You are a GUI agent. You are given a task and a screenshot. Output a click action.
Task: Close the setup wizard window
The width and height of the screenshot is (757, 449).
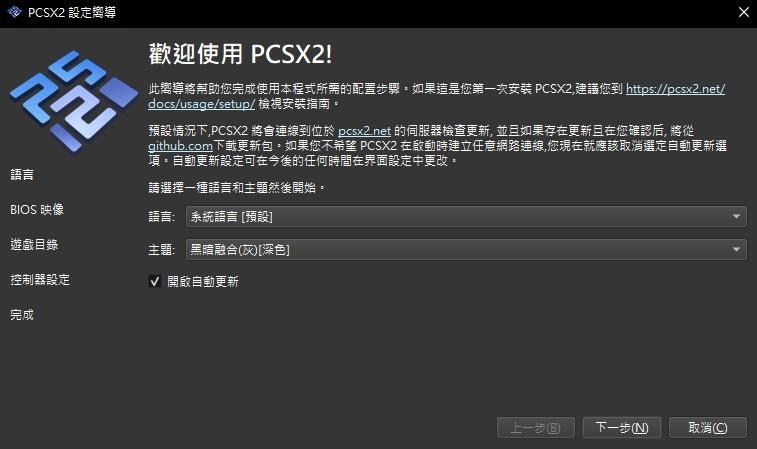point(743,12)
